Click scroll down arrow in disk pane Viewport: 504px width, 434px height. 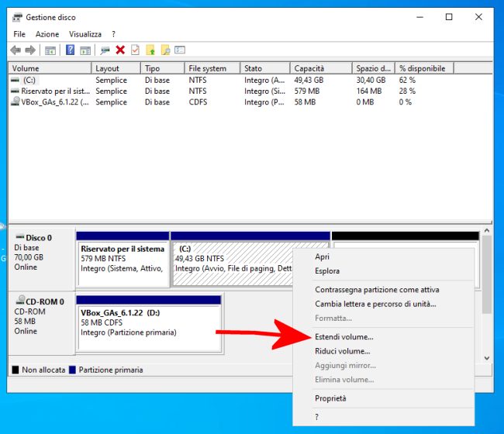(x=486, y=358)
